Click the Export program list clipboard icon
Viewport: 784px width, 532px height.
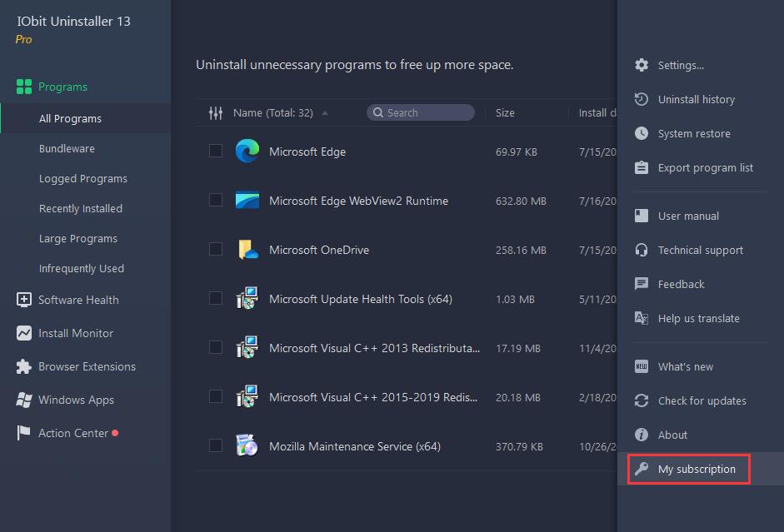pyautogui.click(x=642, y=167)
